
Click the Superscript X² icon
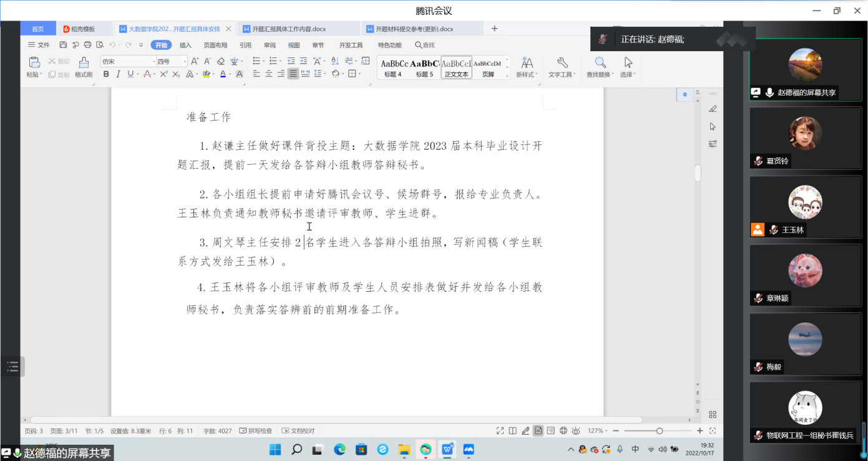pos(163,74)
